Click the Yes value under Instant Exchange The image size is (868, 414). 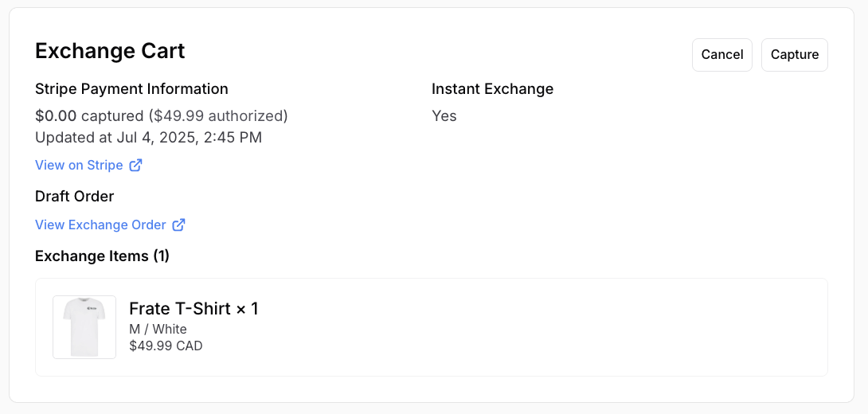click(x=444, y=116)
